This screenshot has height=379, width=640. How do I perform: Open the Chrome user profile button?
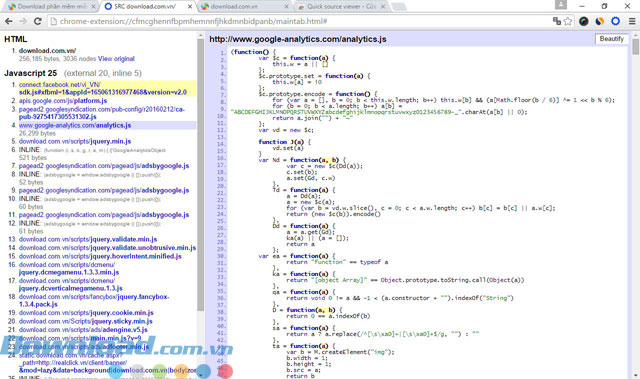pos(561,4)
